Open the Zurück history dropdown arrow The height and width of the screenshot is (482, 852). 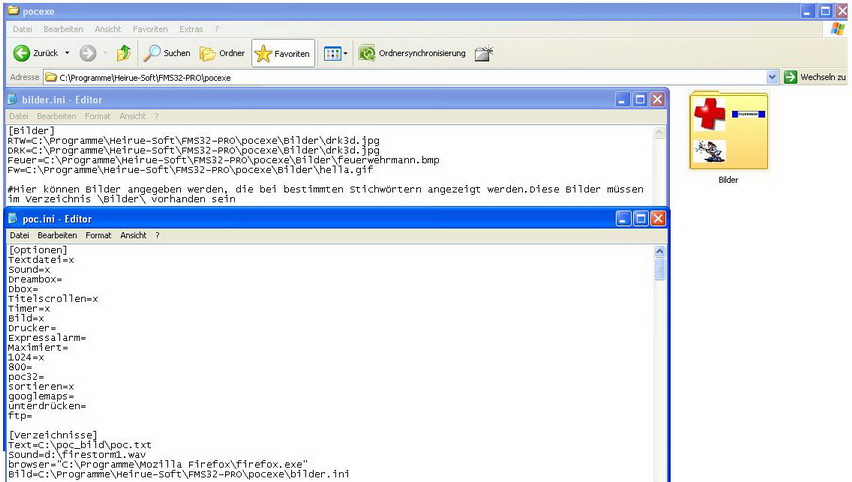(67, 53)
